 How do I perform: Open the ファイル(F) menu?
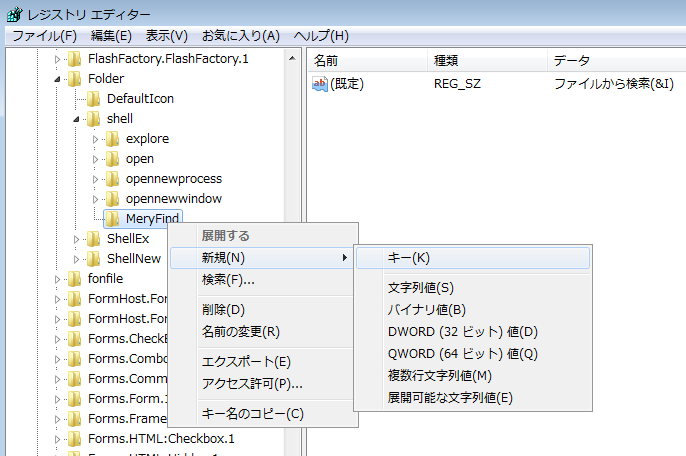coord(44,36)
